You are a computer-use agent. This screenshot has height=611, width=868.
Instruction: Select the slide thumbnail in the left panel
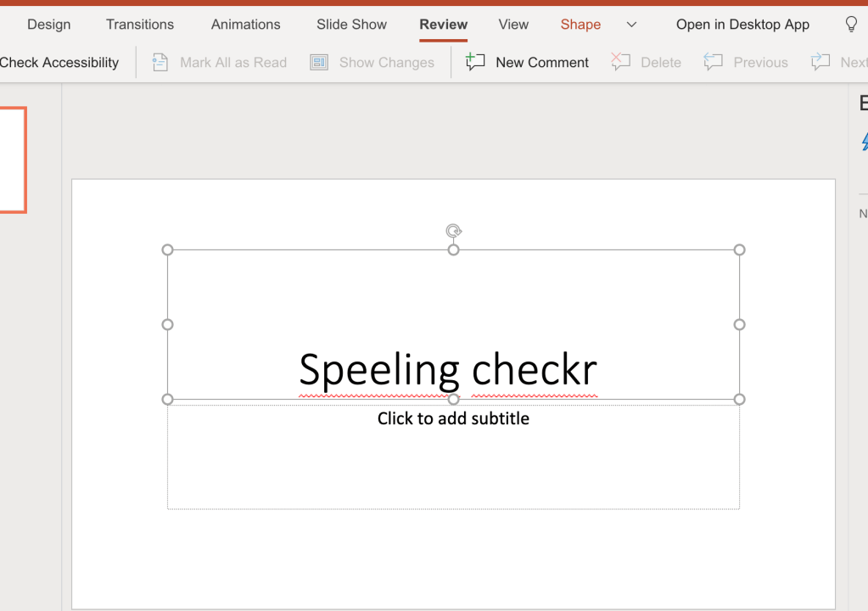[x=13, y=160]
